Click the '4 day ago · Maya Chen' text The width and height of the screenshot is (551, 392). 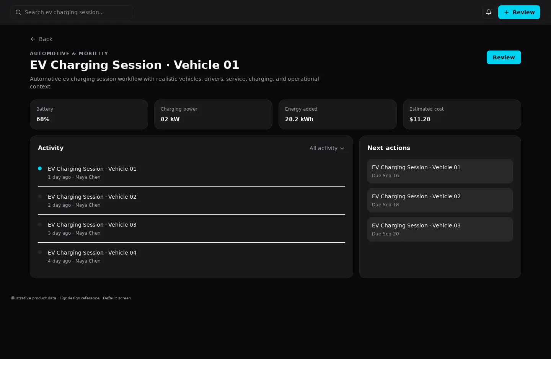point(74,261)
